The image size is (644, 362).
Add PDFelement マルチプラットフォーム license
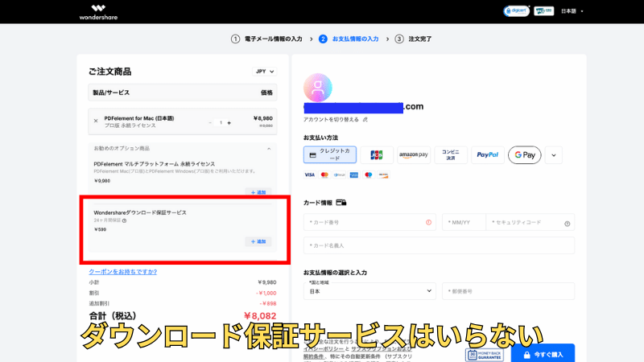pyautogui.click(x=258, y=192)
